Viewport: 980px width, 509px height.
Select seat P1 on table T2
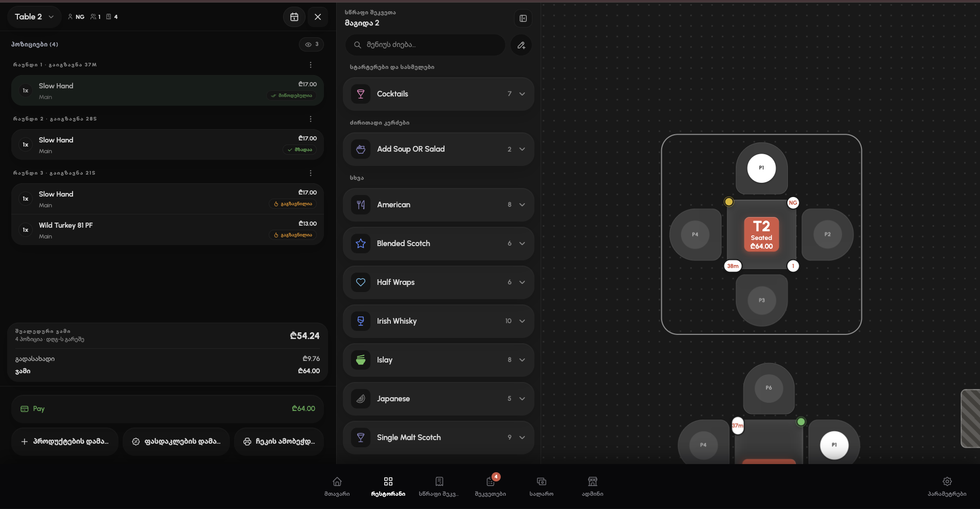761,168
